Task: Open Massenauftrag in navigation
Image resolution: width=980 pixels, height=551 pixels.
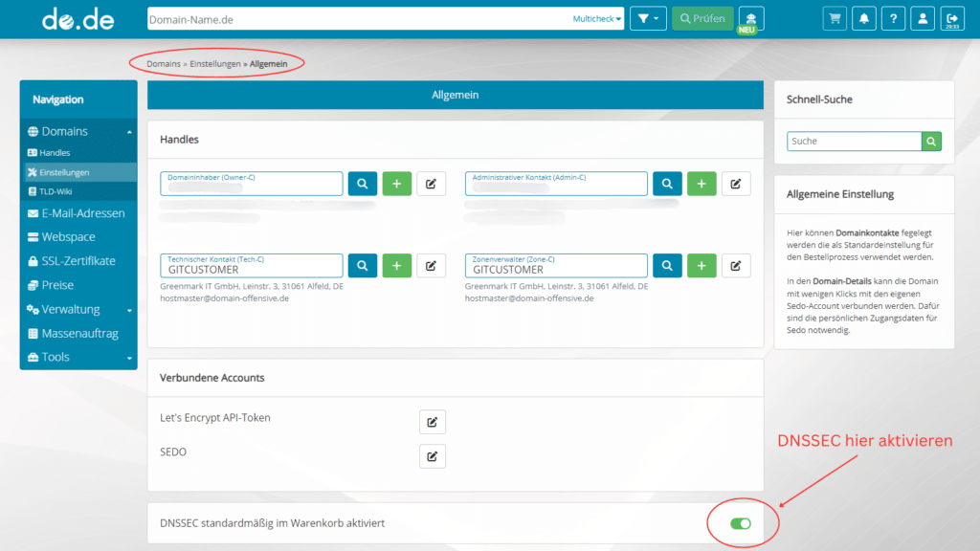Action: 78,334
